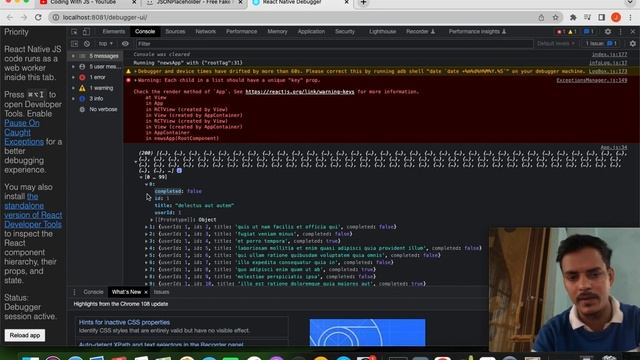Open the Extensions puzzle icon
This screenshot has width=640, height=360.
pos(573,18)
